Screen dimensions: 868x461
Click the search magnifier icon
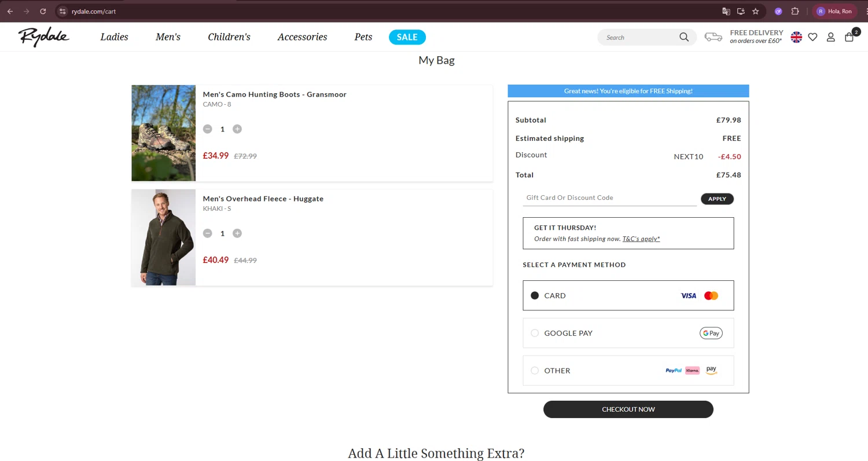click(x=684, y=37)
